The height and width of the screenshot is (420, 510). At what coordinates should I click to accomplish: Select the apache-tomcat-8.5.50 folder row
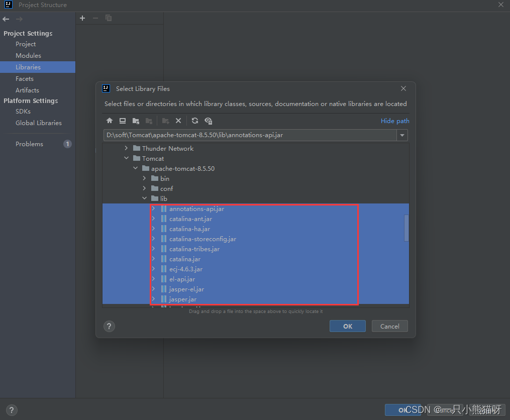point(255,168)
